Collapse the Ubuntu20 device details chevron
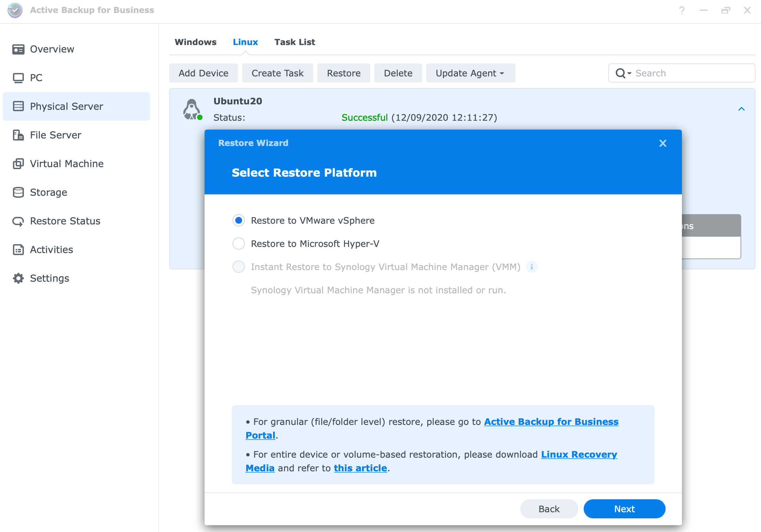 coord(741,109)
